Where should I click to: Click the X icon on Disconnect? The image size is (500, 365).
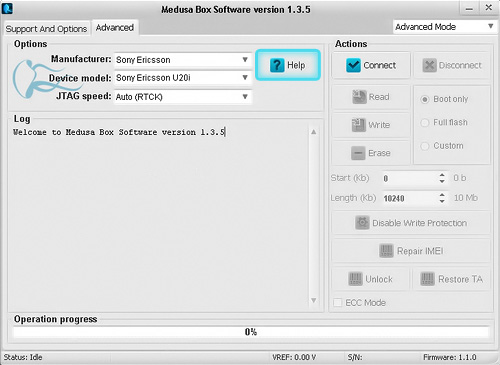tap(429, 65)
